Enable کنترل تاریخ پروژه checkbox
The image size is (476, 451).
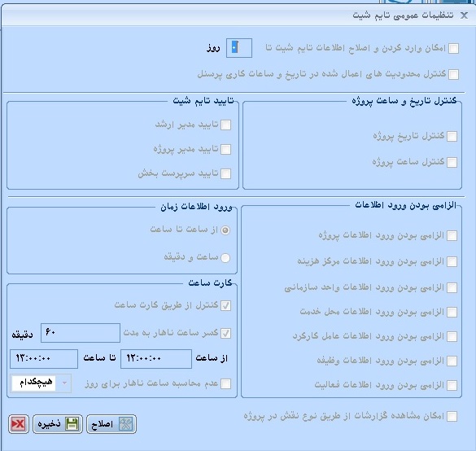(452, 137)
